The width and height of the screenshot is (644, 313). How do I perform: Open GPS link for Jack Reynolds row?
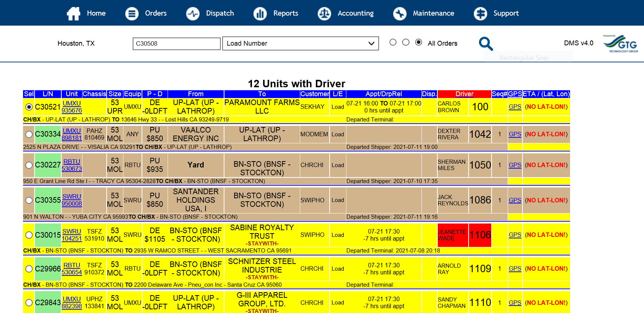click(x=515, y=200)
